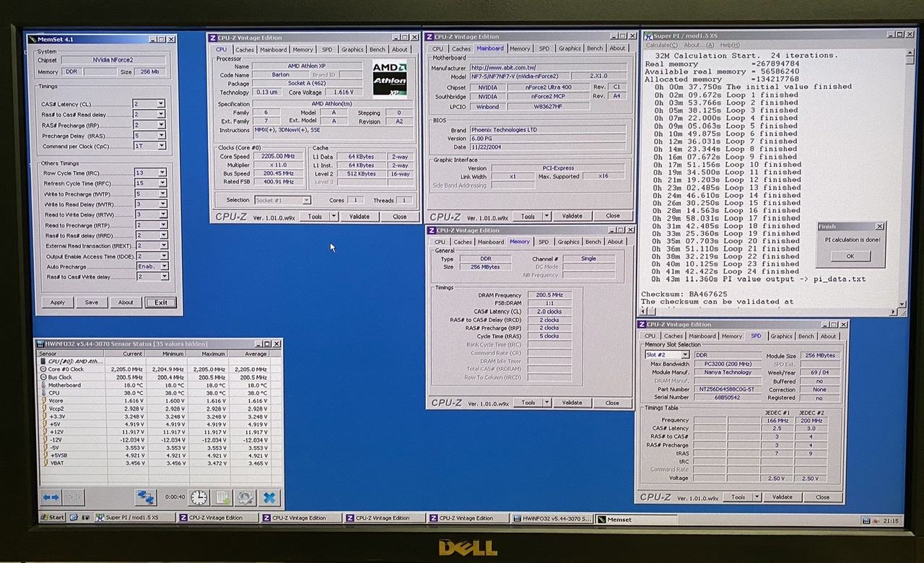Open HWiNFO sensor settings gear icon

(245, 497)
